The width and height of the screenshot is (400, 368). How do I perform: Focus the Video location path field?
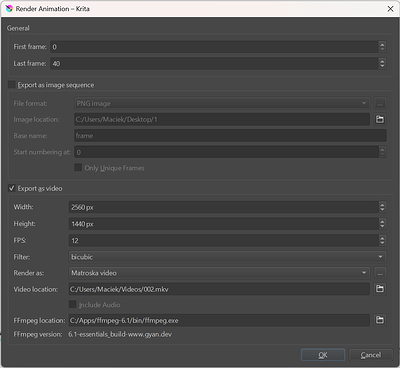(x=219, y=289)
